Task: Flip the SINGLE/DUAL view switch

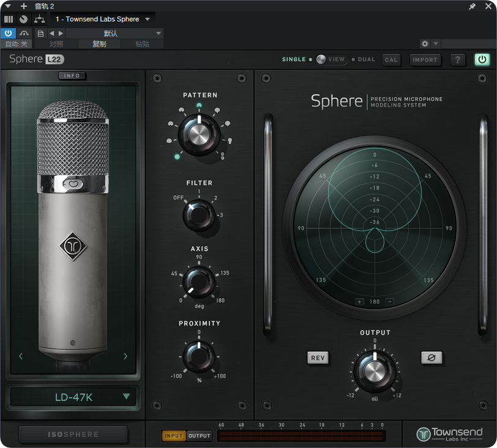Action: (331, 59)
